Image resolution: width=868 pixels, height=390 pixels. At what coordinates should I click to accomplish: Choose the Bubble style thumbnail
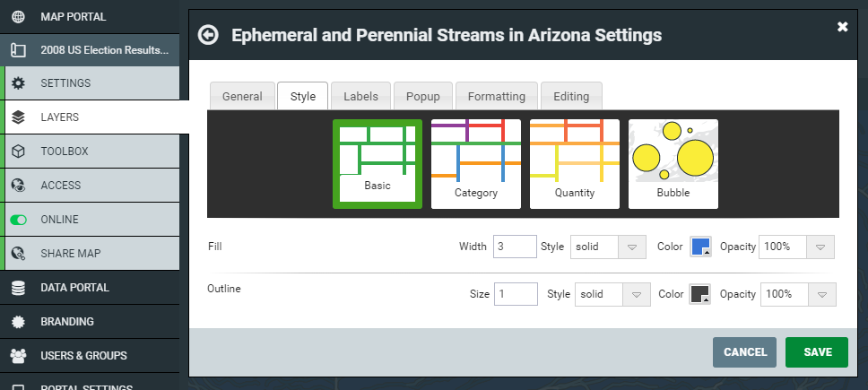tap(673, 164)
